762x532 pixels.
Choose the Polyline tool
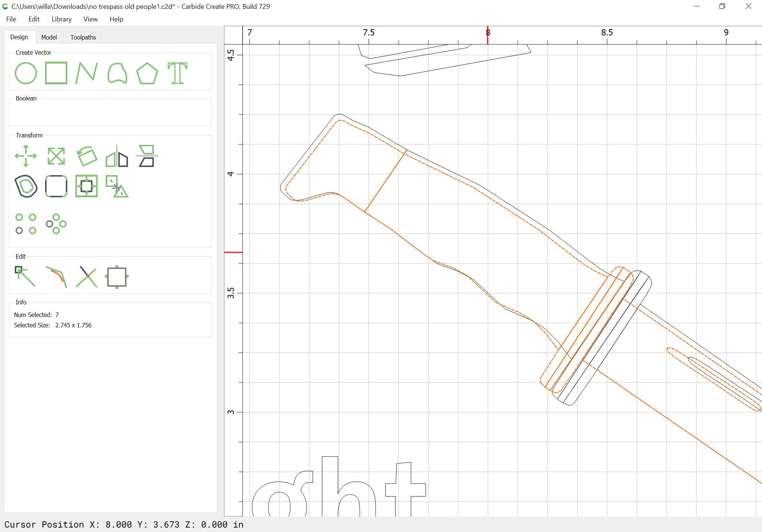87,73
